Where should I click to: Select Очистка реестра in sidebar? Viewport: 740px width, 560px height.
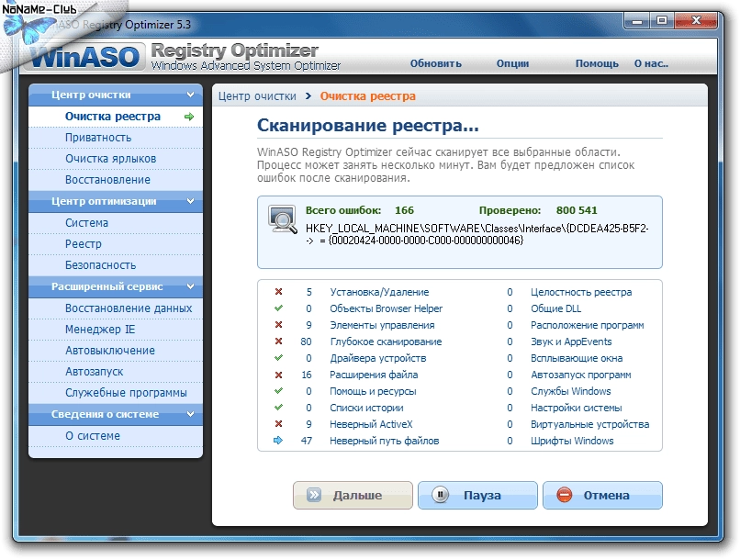coord(116,117)
